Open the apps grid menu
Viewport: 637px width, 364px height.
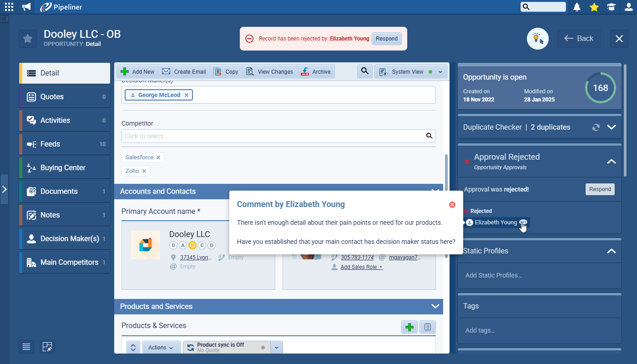(x=9, y=7)
